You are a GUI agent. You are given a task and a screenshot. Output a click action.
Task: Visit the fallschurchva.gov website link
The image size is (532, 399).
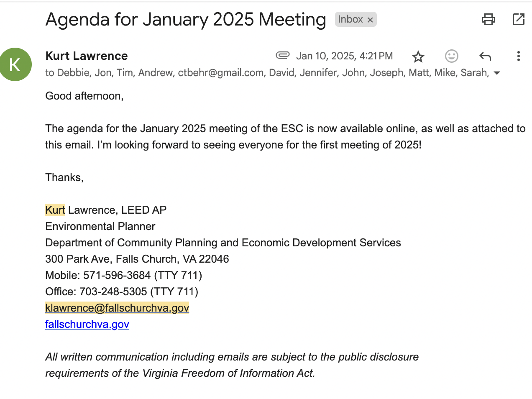(x=87, y=325)
